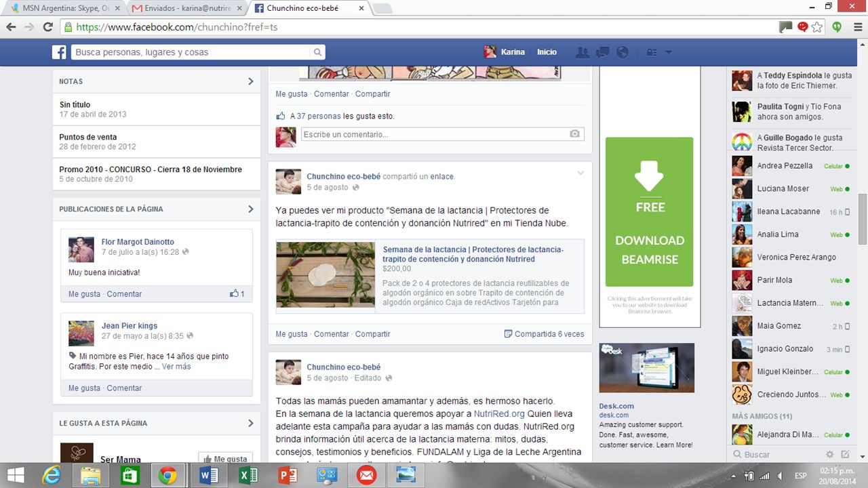868x488 pixels.
Task: Click Compartir under the 37 likes post
Action: [x=373, y=94]
